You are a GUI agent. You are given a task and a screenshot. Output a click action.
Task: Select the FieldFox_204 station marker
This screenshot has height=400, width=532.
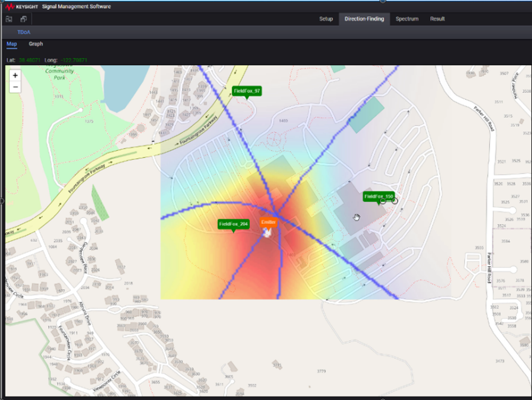(234, 224)
